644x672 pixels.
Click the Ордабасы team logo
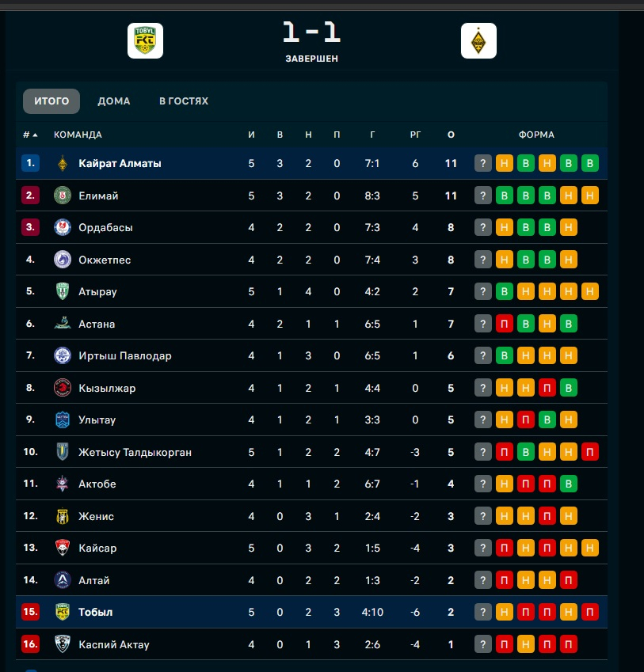(x=63, y=228)
